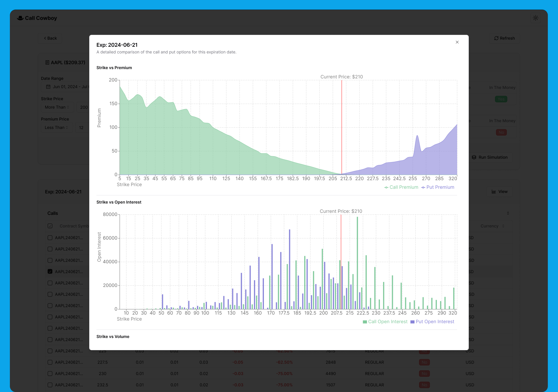Edit the strike price value 200

click(x=83, y=107)
